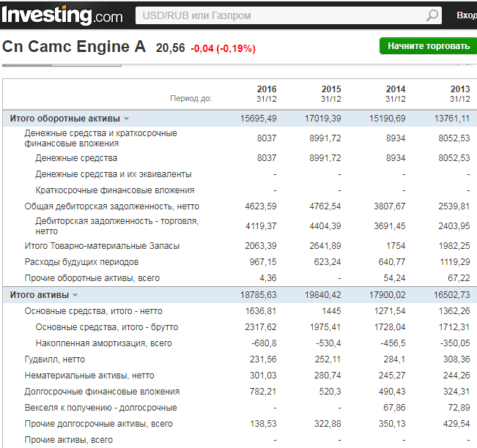Screen dimensions: 477x448
Task: Click Краткосрочные финансовые вложения row label
Action: click(x=115, y=190)
